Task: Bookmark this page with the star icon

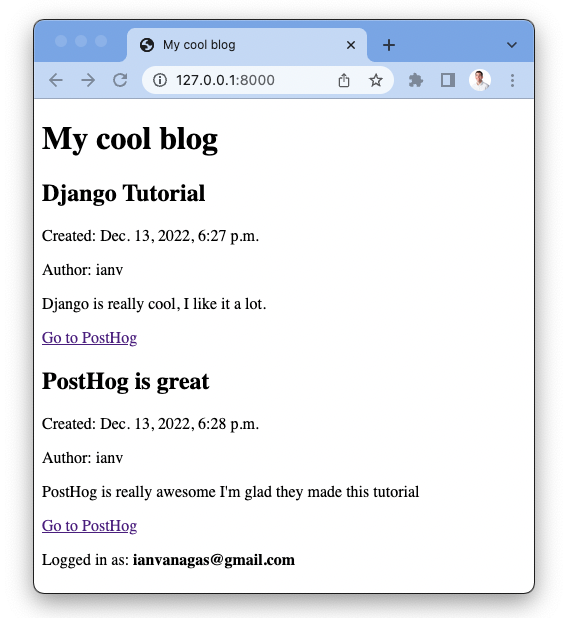Action: click(x=375, y=80)
